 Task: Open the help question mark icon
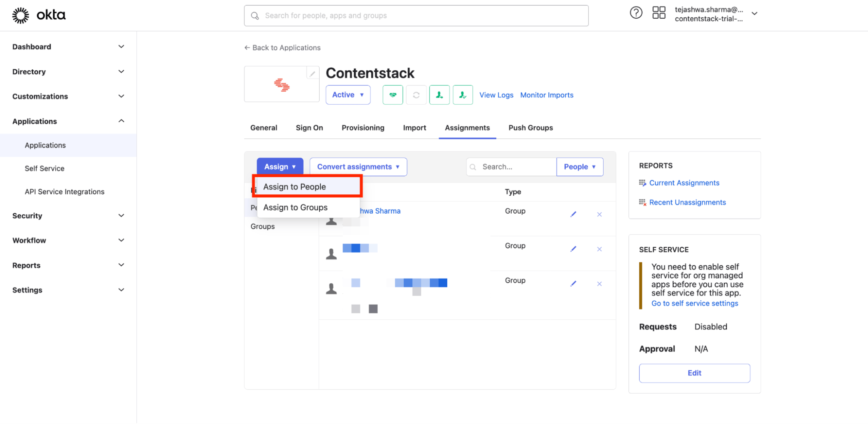coord(636,13)
